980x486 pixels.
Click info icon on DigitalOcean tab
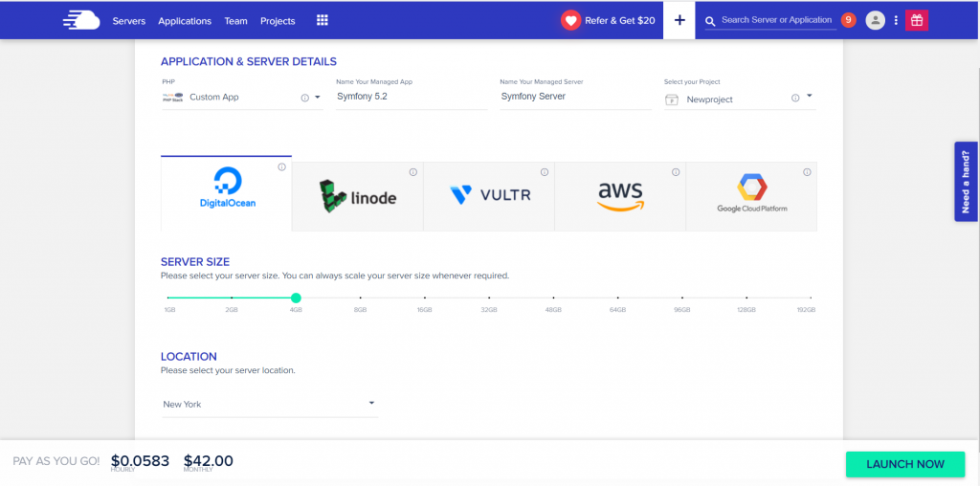click(281, 167)
